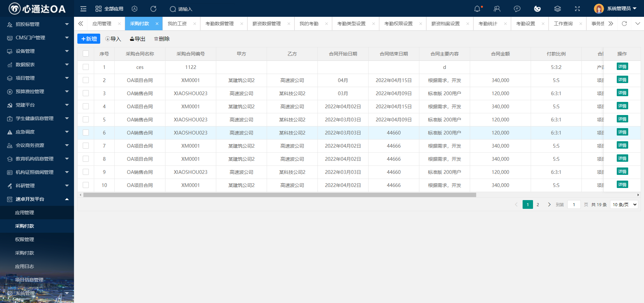644x303 pixels.
Task: Close the 薪资数据管理 tab
Action: (x=289, y=24)
